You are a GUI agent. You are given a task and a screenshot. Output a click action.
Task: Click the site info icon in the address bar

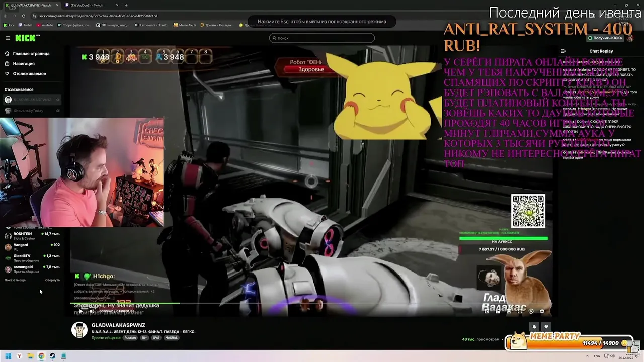coord(34,16)
